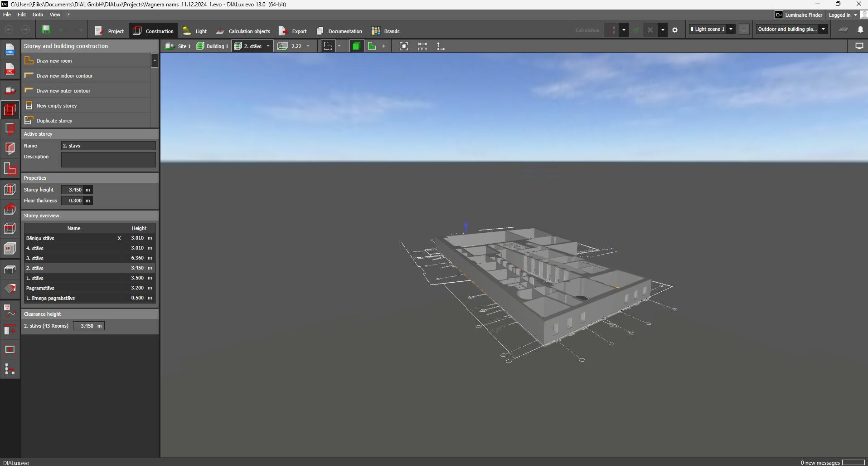This screenshot has width=868, height=466.
Task: Click Draw new room
Action: point(54,61)
